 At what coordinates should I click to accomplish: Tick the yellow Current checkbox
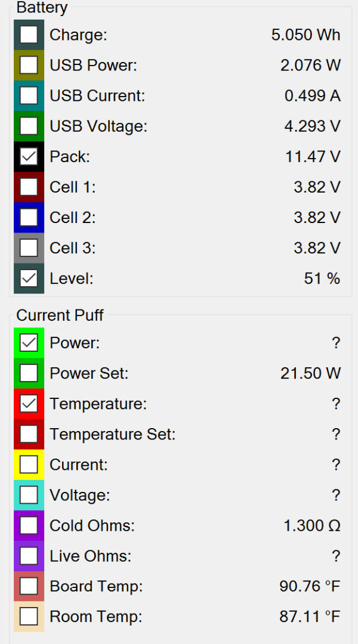coord(29,465)
